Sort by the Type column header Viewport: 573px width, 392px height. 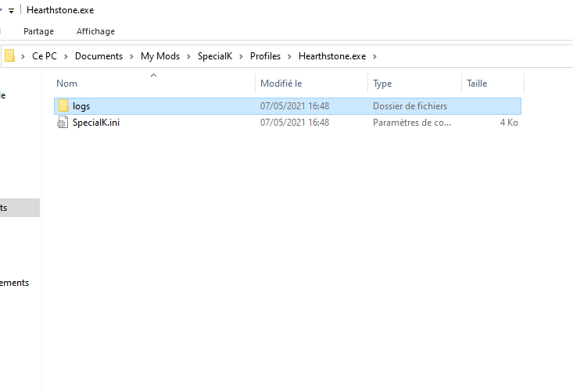[x=382, y=83]
